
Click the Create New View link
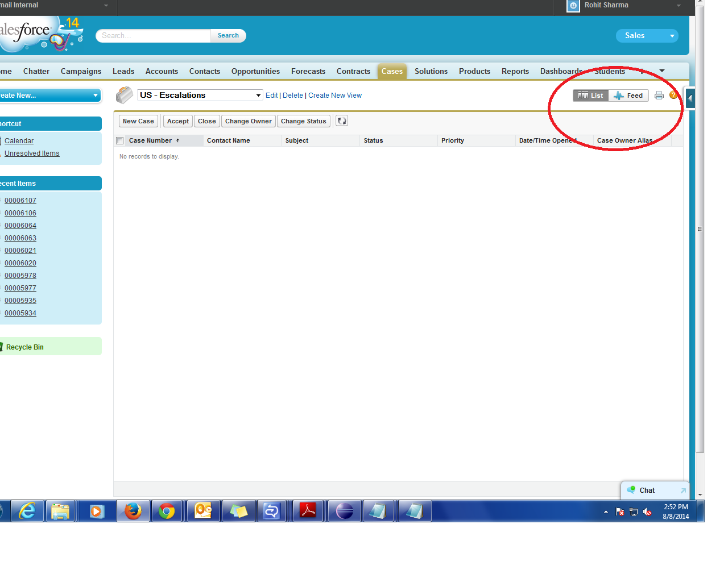pyautogui.click(x=335, y=95)
